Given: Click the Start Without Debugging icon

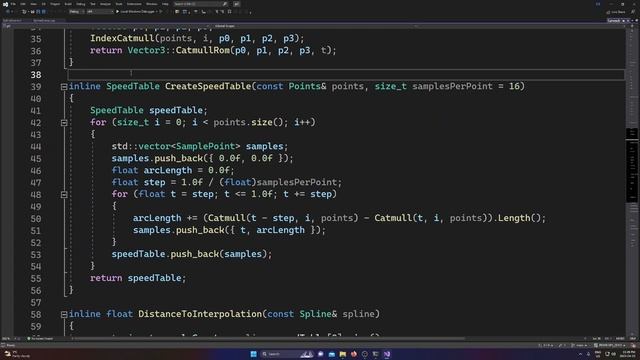Looking at the screenshot, I should [x=160, y=12].
